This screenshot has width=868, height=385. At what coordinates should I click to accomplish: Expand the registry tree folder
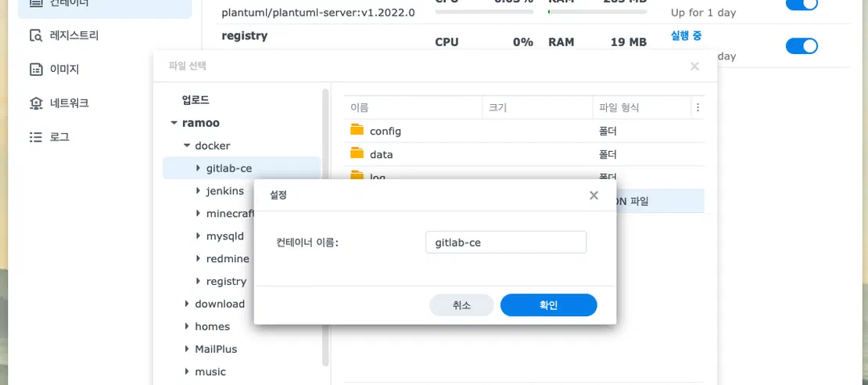pos(198,282)
